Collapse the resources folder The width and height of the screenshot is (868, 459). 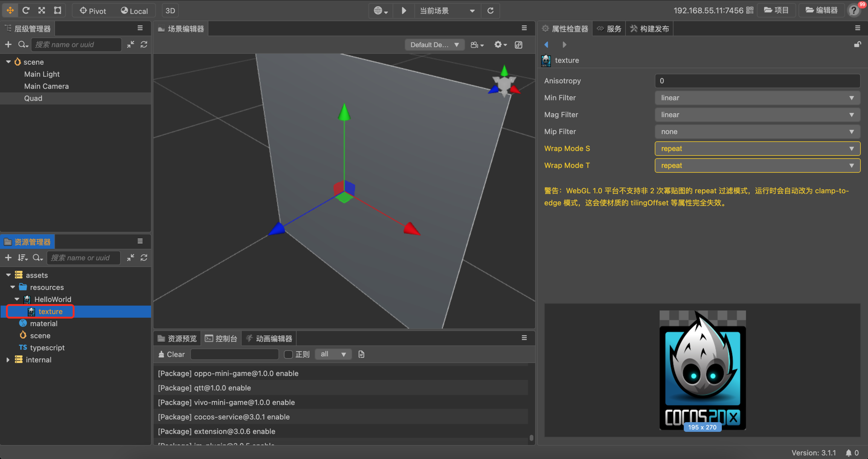tap(13, 287)
